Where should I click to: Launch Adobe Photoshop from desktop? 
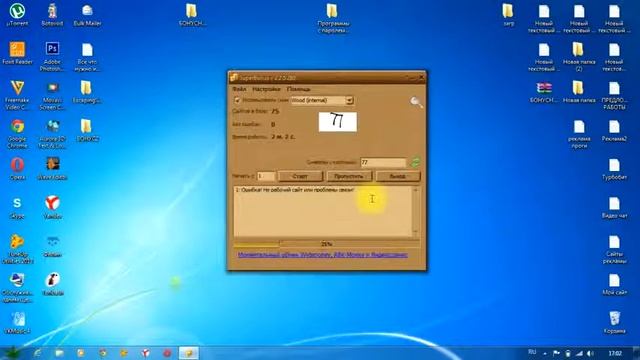[x=52, y=57]
